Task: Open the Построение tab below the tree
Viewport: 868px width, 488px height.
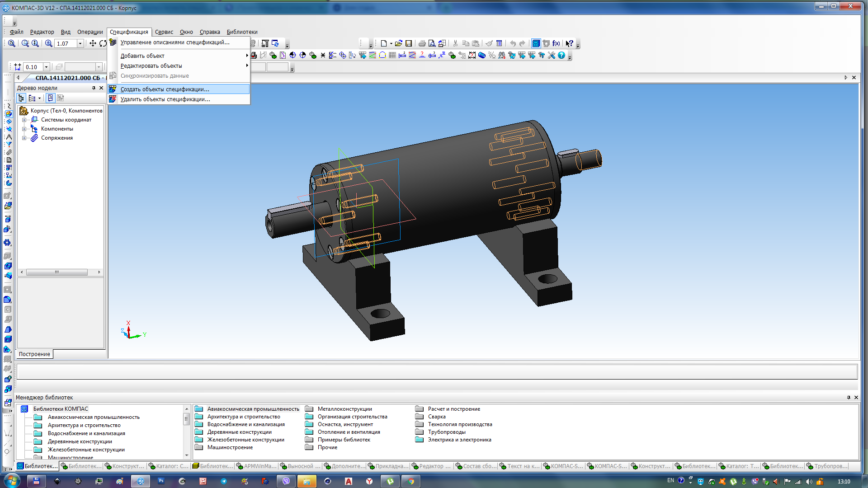Action: (x=34, y=354)
